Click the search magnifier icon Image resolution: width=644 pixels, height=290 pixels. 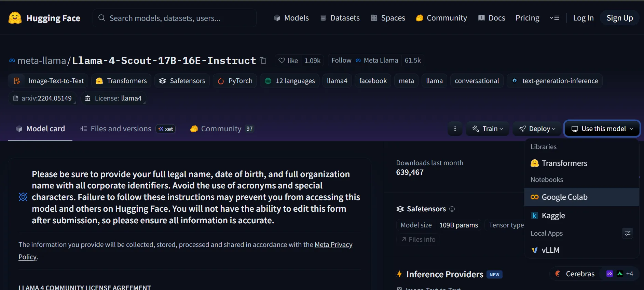point(101,18)
